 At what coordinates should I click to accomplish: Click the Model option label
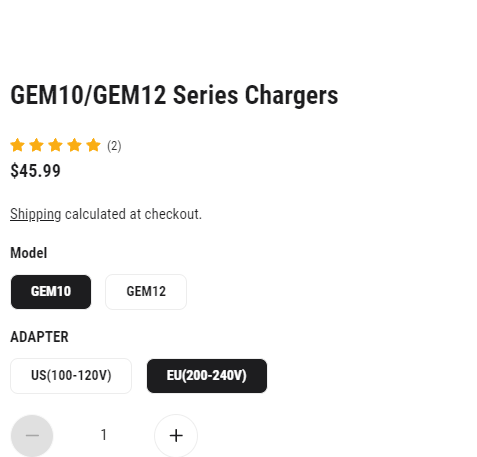coord(29,253)
